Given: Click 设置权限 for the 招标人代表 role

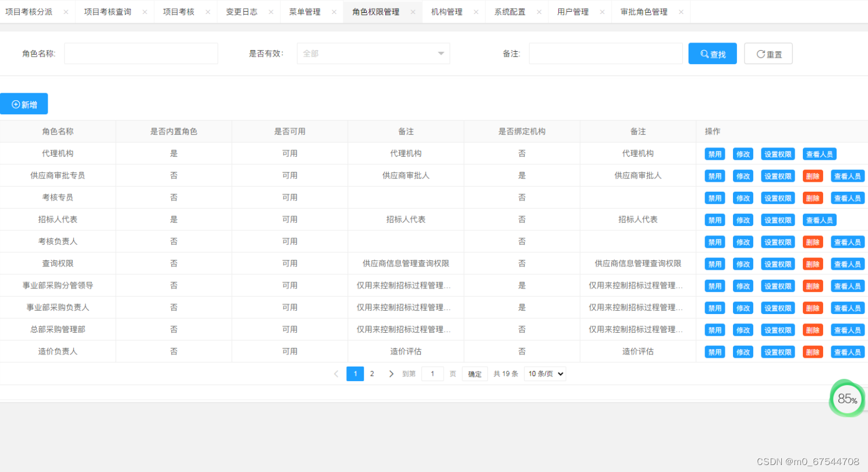Looking at the screenshot, I should (x=777, y=220).
